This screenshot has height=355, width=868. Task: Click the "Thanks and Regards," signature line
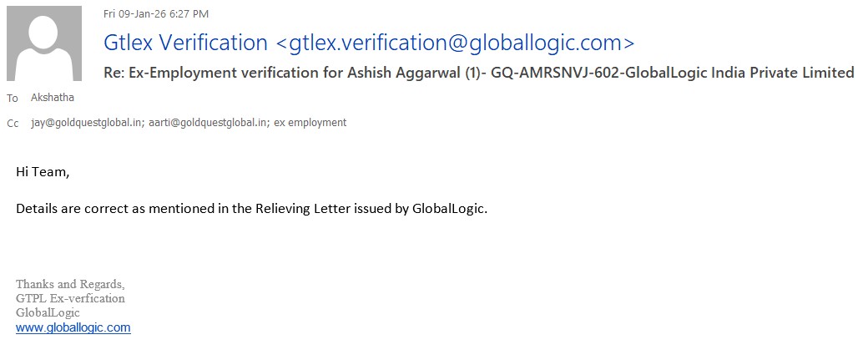tap(70, 284)
